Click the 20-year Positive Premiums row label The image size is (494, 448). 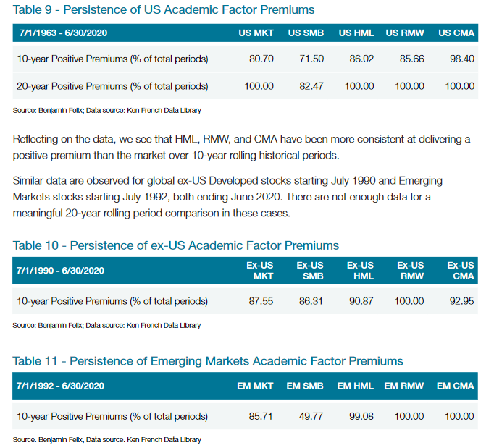tap(112, 86)
